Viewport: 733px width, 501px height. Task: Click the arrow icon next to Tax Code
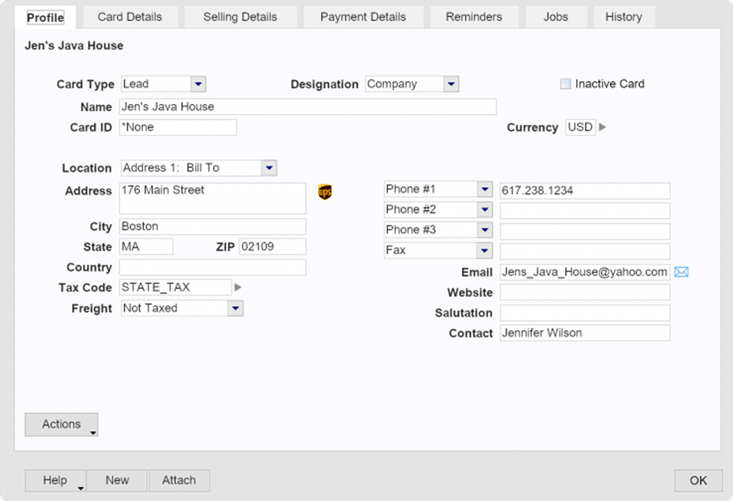tap(238, 288)
